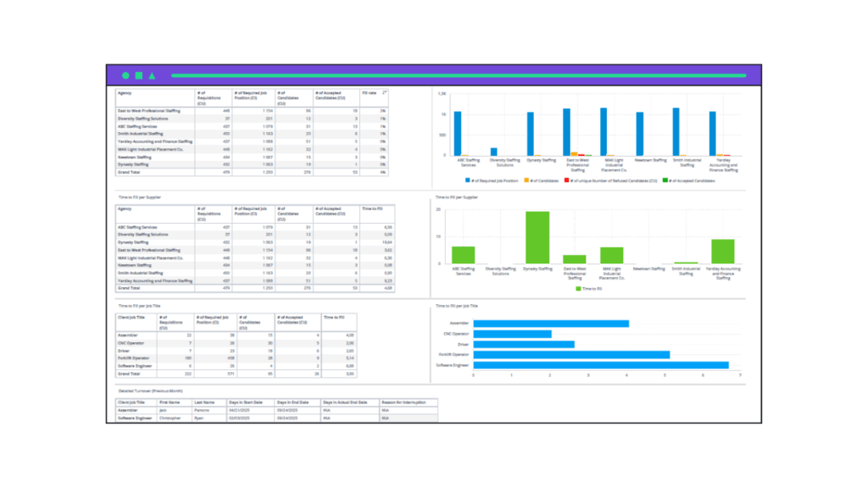Toggle the '# of Accepted Candidates' legend entry
The width and height of the screenshot is (868, 488).
pyautogui.click(x=691, y=178)
